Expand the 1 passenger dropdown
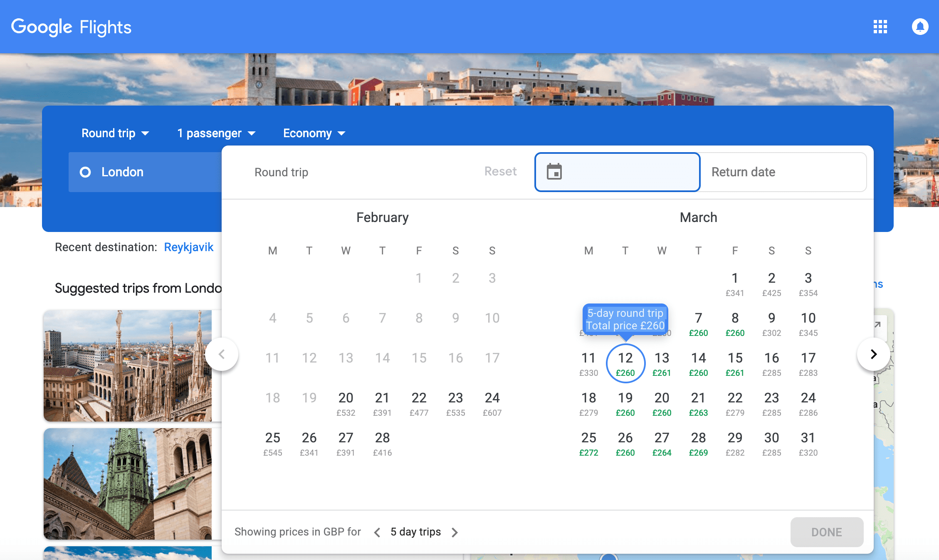The height and width of the screenshot is (560, 939). click(x=216, y=133)
